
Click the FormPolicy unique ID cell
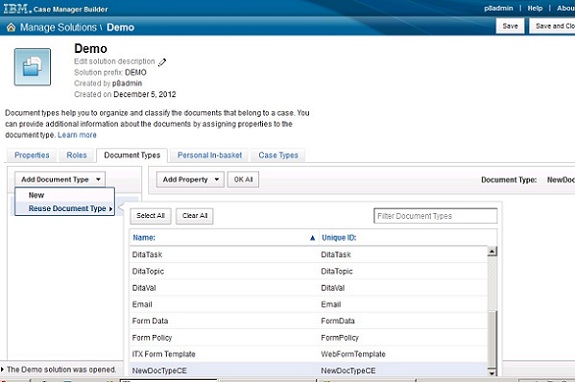coord(340,338)
